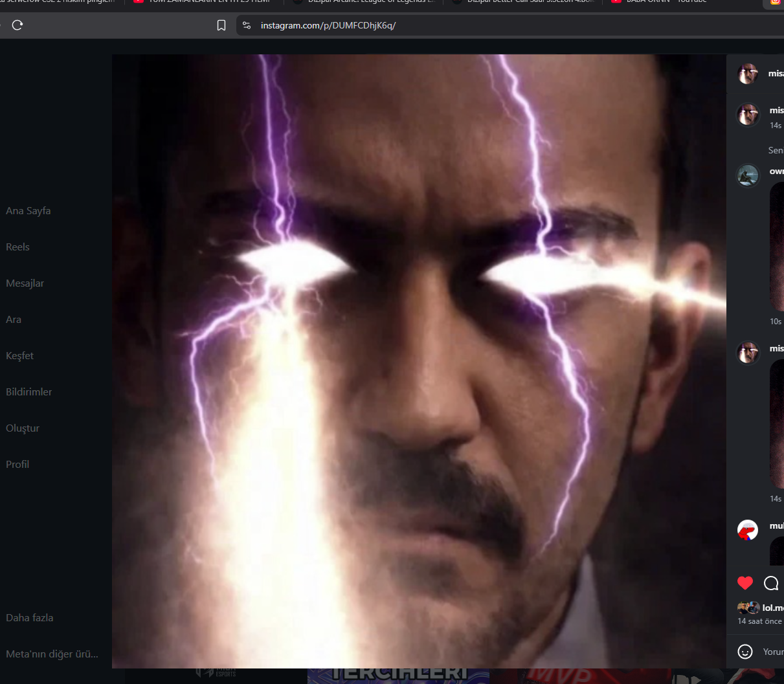This screenshot has height=684, width=784.
Task: Open Mesajlar in the sidebar
Action: 25,283
